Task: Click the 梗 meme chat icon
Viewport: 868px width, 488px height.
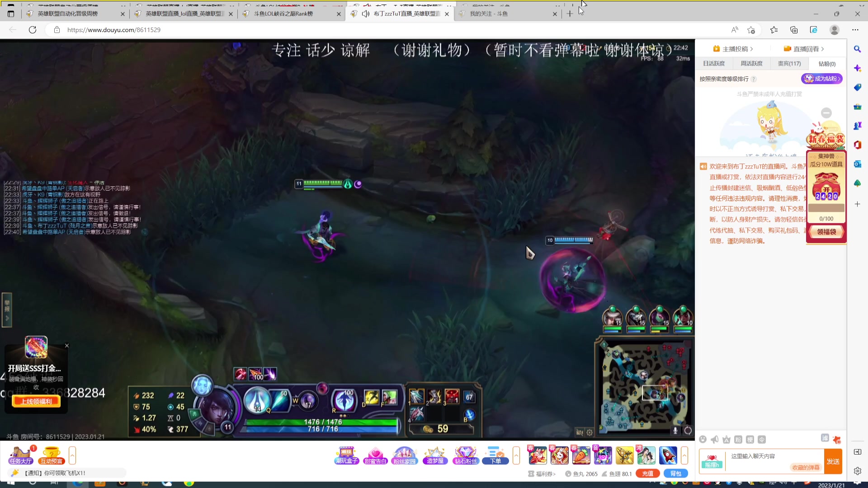Action: click(x=750, y=440)
